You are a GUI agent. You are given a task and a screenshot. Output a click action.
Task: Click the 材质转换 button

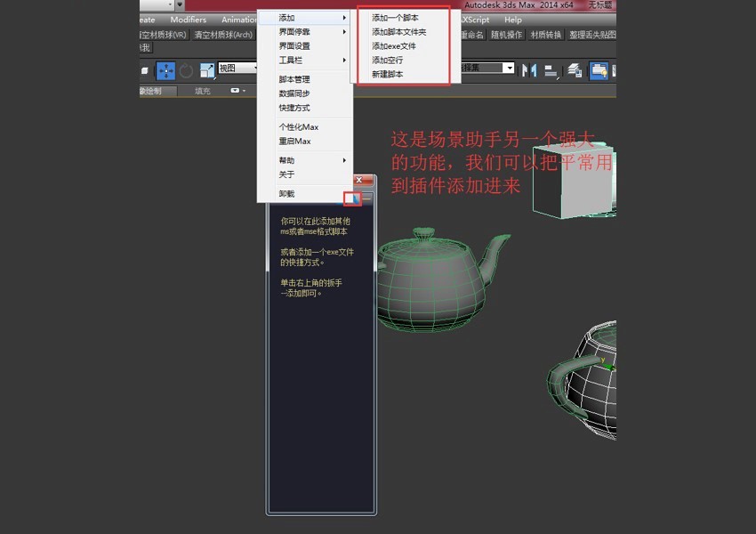[544, 36]
